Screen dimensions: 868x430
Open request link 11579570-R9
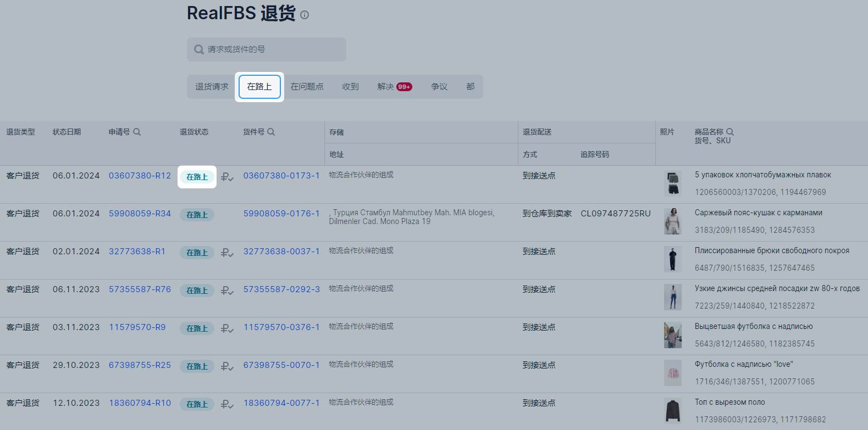click(137, 327)
